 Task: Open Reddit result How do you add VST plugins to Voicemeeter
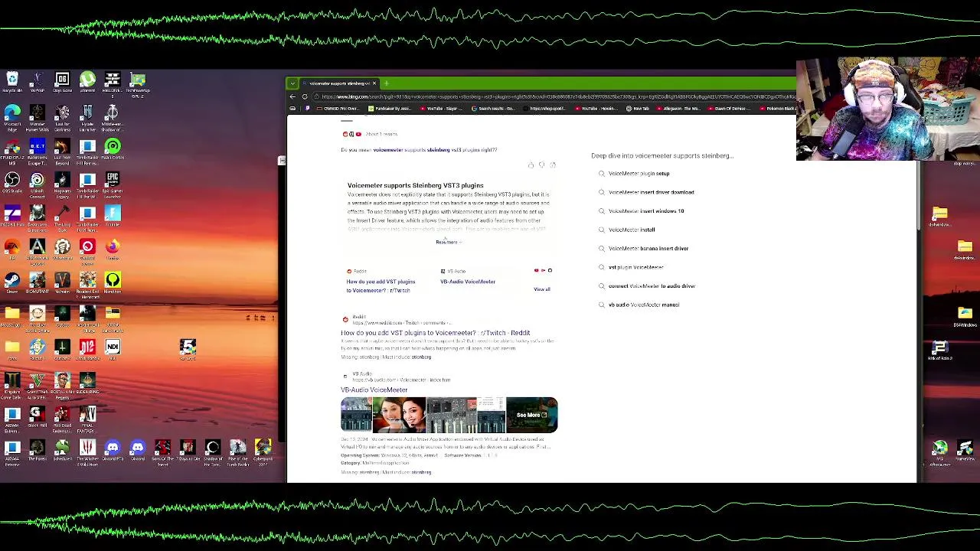435,333
